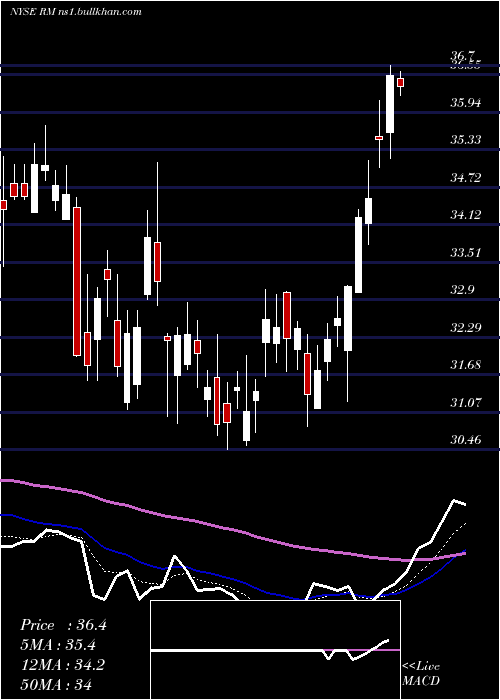Click the 5MA : 35.4 readout
The image size is (500, 700).
(x=58, y=645)
